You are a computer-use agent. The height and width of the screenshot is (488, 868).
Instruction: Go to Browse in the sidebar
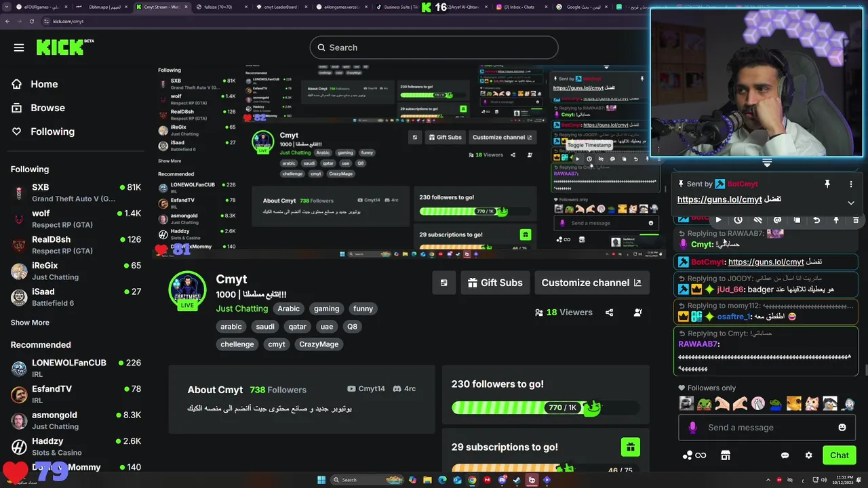point(38,108)
